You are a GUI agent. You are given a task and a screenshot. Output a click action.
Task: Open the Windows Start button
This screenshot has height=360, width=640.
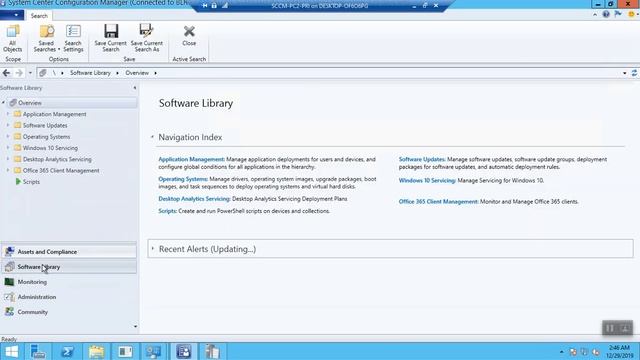[x=11, y=351]
